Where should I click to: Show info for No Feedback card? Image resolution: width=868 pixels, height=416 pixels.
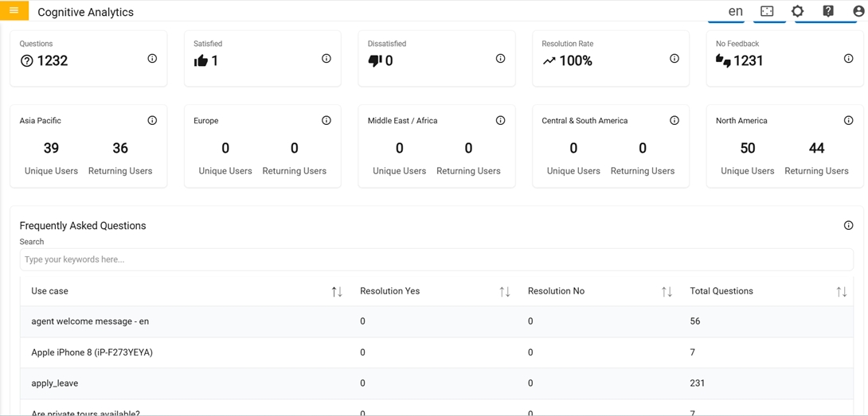point(848,59)
